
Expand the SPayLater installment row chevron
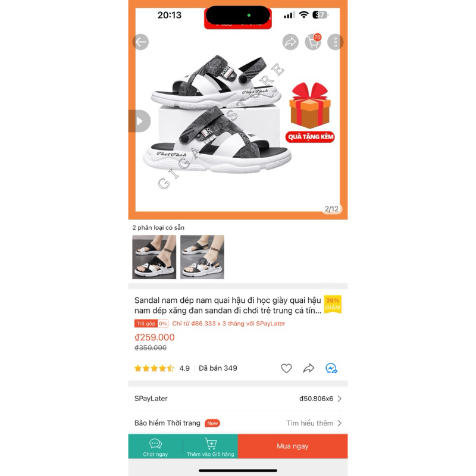click(x=339, y=399)
